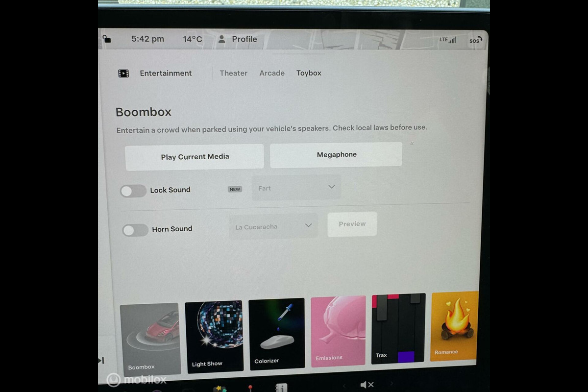Enable the Lock Sound toggle
Viewport: 588px width, 392px height.
133,191
